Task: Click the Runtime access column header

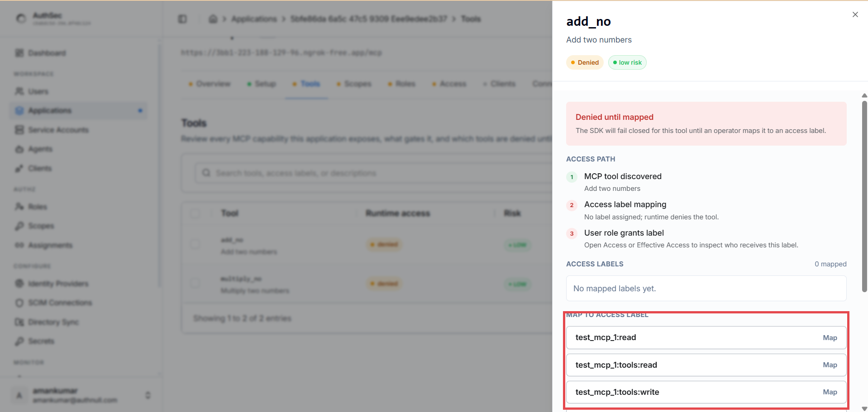Action: (398, 213)
